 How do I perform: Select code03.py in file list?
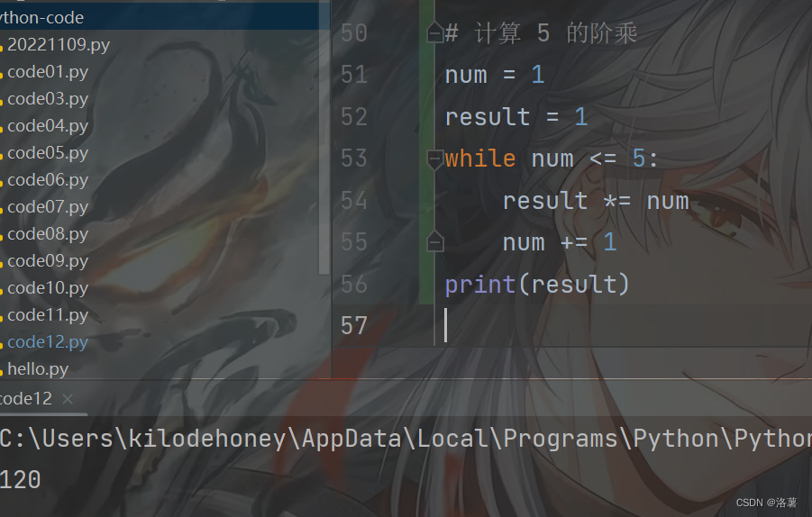[x=48, y=99]
